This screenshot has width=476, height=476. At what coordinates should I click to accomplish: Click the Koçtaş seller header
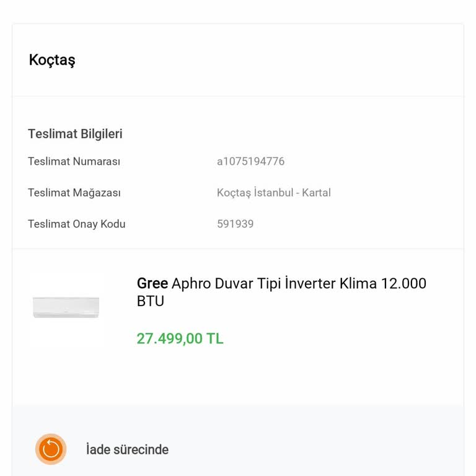[x=52, y=60]
